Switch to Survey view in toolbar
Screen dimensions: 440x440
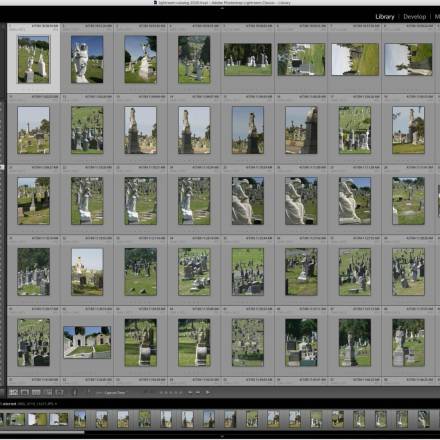click(48, 392)
